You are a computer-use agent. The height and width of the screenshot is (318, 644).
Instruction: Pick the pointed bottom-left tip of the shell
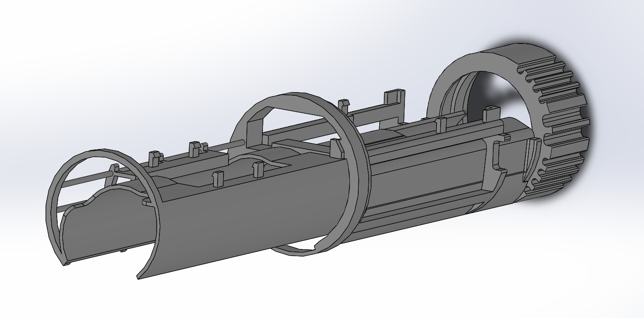139,276
